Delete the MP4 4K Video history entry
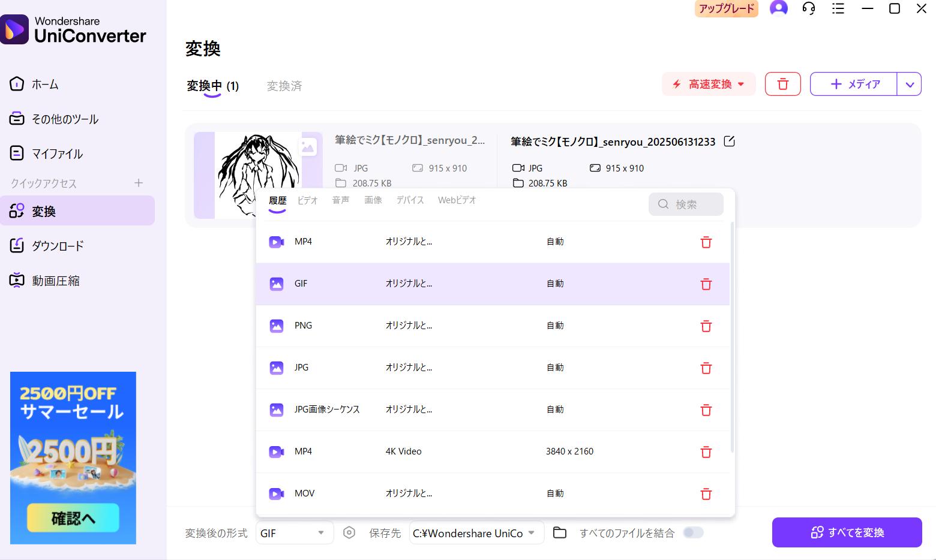 coord(706,452)
